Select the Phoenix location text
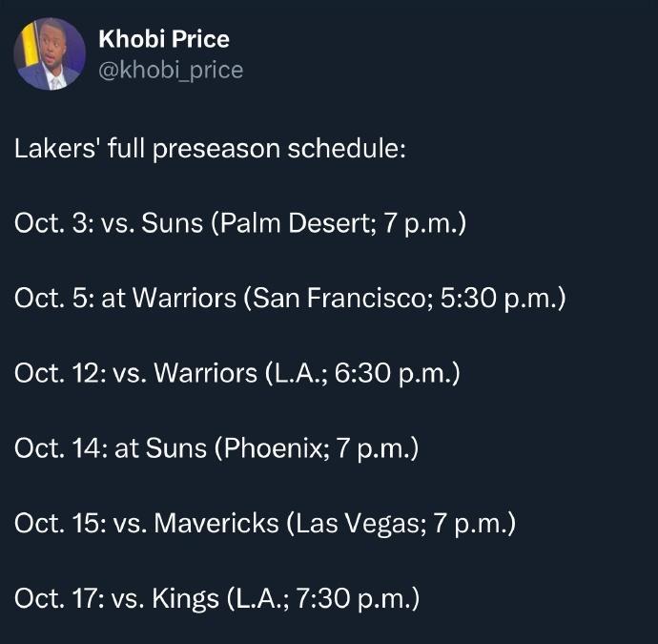 (270, 447)
